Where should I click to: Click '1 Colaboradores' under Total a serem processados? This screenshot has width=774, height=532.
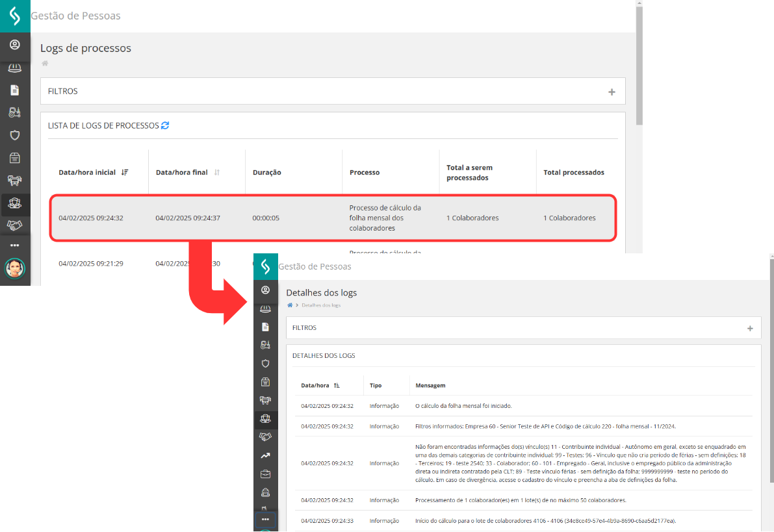[x=472, y=218]
